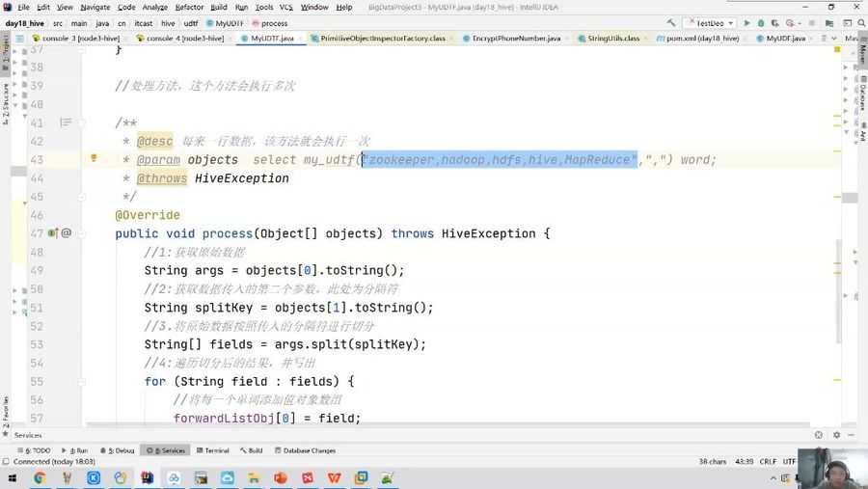The height and width of the screenshot is (489, 868).
Task: Start debugging with the bug icon
Action: click(x=761, y=23)
